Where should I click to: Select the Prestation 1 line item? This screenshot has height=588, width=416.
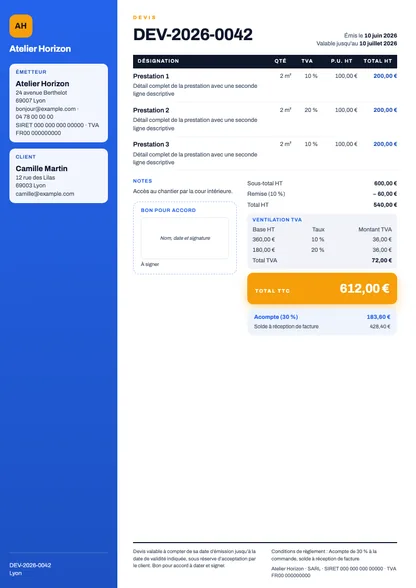tap(265, 85)
